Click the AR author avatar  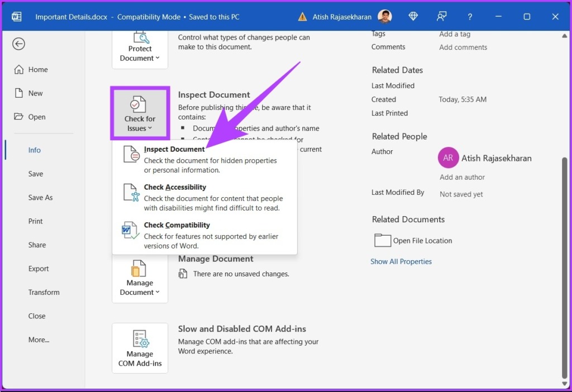448,158
